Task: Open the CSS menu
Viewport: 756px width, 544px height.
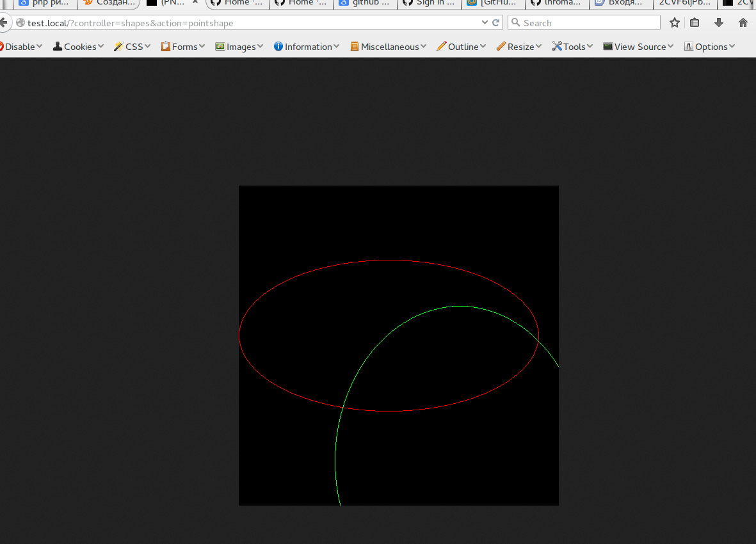Action: [133, 47]
